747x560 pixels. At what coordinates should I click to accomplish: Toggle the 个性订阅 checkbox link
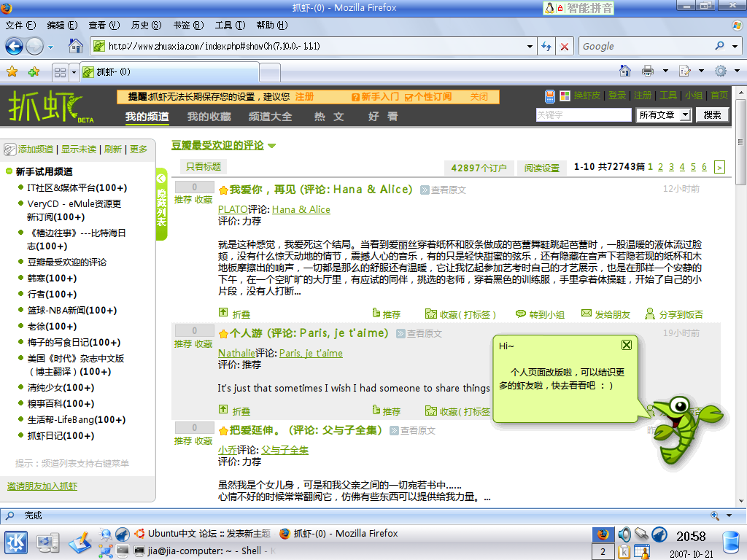click(427, 97)
